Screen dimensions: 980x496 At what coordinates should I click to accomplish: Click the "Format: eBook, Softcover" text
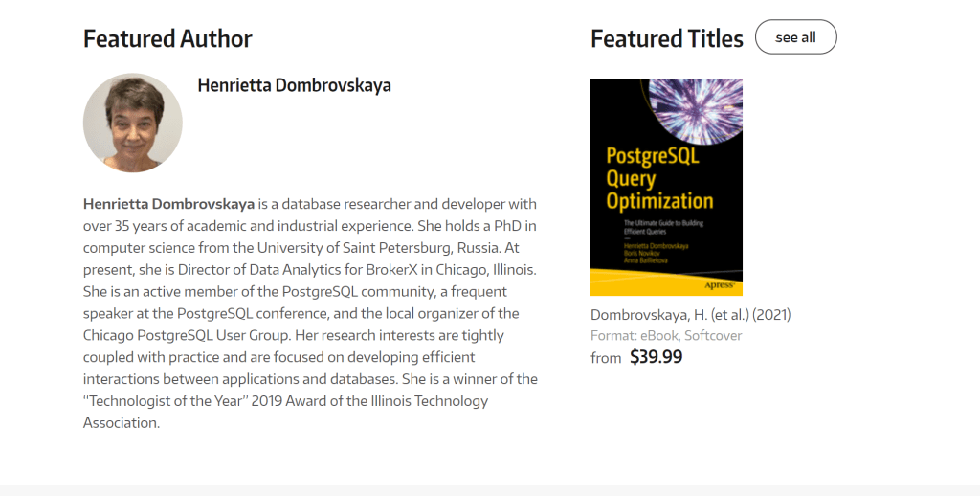666,335
